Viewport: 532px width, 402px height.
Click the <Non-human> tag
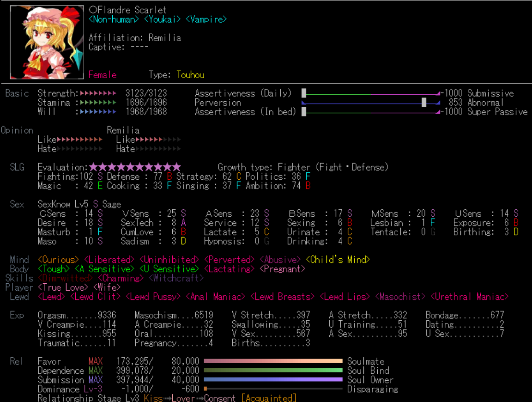(114, 19)
